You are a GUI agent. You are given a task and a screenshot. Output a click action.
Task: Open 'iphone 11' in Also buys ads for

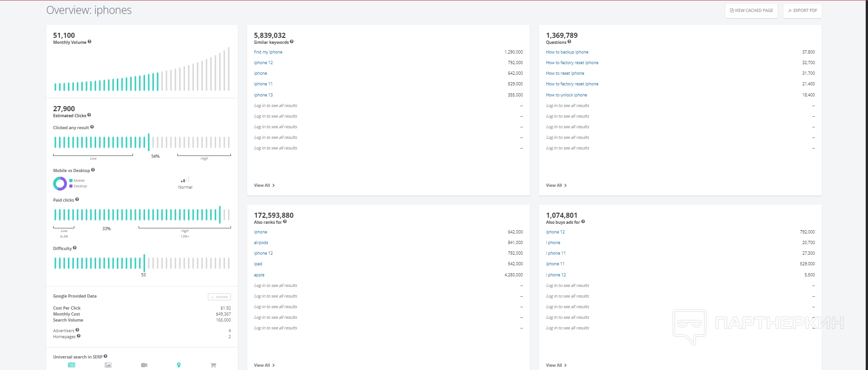point(555,264)
